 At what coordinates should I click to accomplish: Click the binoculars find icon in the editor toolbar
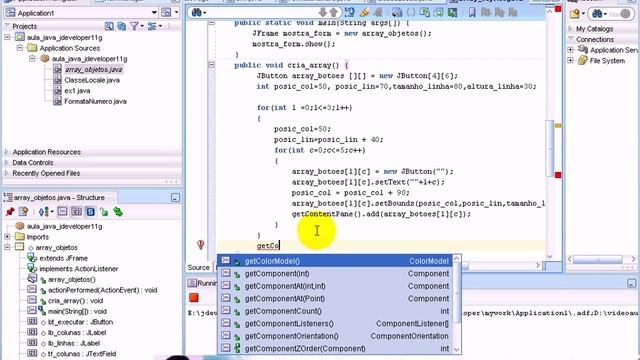click(198, 13)
